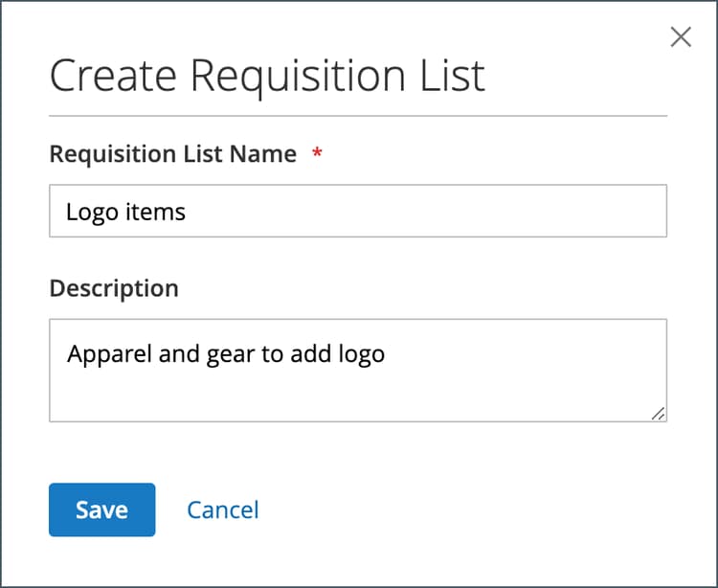
Task: Click the divider line under the title
Action: tap(357, 116)
